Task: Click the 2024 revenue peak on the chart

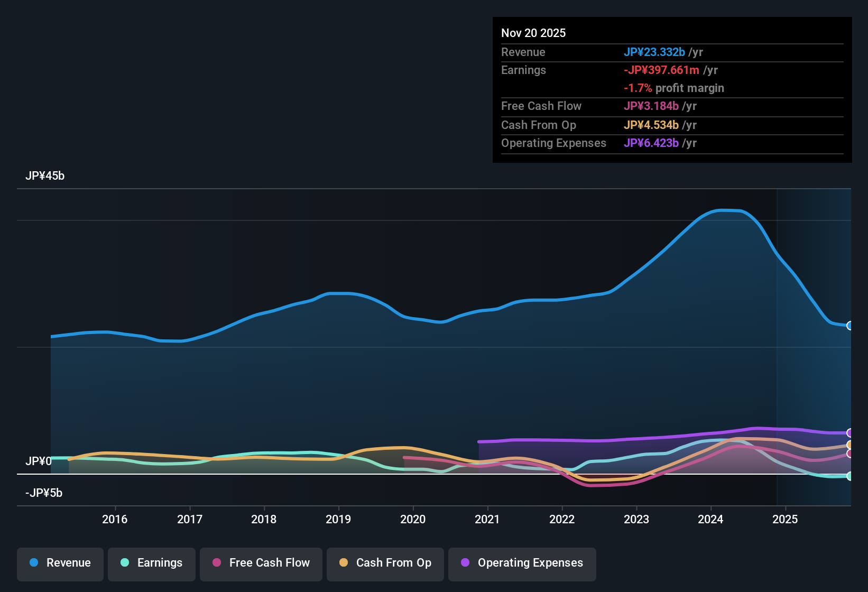Action: (727, 210)
